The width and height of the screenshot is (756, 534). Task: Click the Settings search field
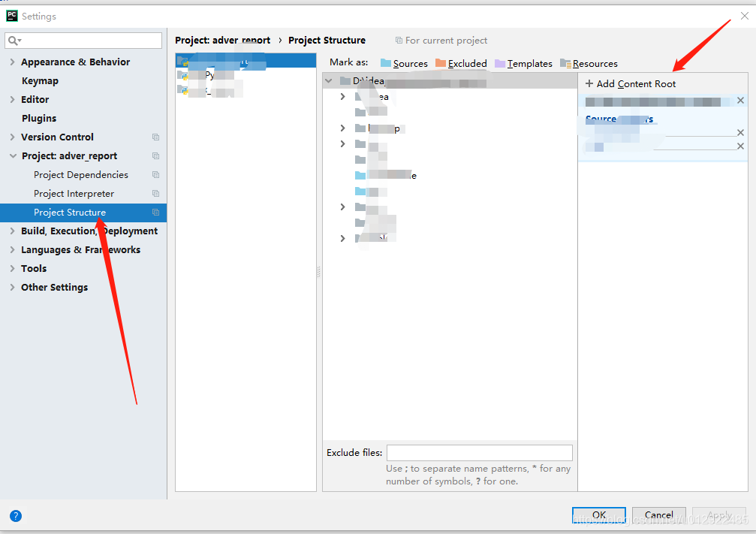pos(83,41)
